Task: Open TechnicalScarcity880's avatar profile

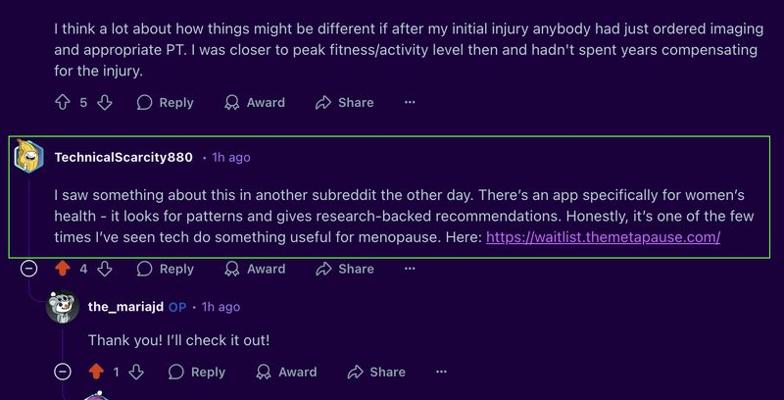Action: click(29, 157)
